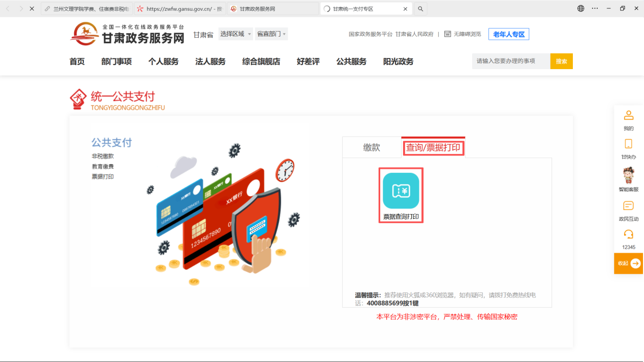The height and width of the screenshot is (362, 644).
Task: Click browser stop loading X button
Action: pos(32,9)
